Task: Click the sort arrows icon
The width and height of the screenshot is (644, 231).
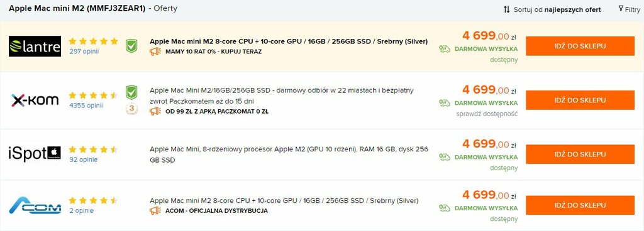Action: (x=506, y=9)
